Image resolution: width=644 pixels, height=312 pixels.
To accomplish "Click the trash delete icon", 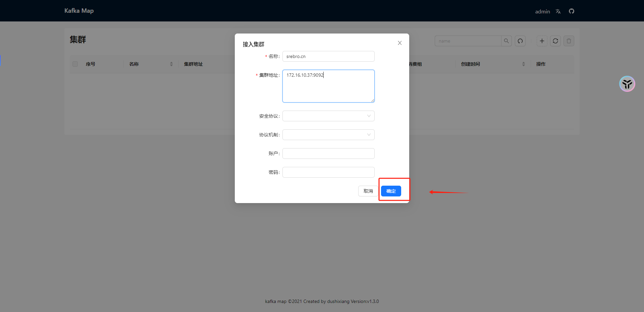I will click(569, 41).
